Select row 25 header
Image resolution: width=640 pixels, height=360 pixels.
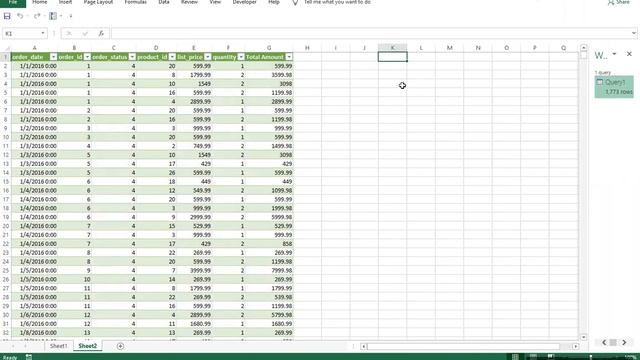tap(5, 271)
